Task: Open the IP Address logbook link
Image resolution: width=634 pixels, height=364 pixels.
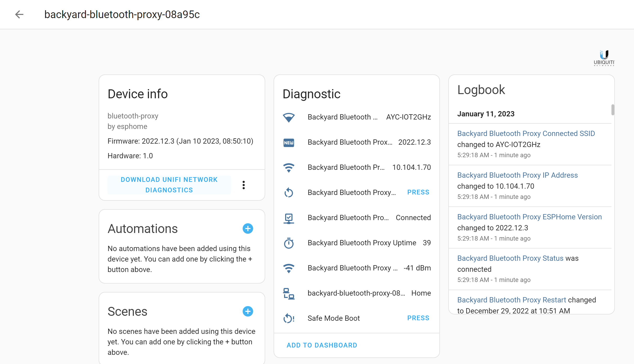Action: coord(517,175)
